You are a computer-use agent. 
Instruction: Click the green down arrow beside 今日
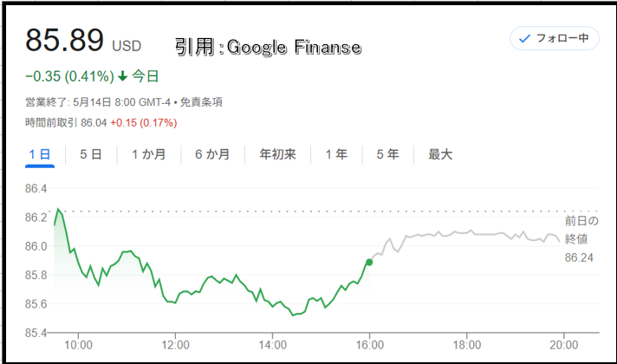coord(123,76)
